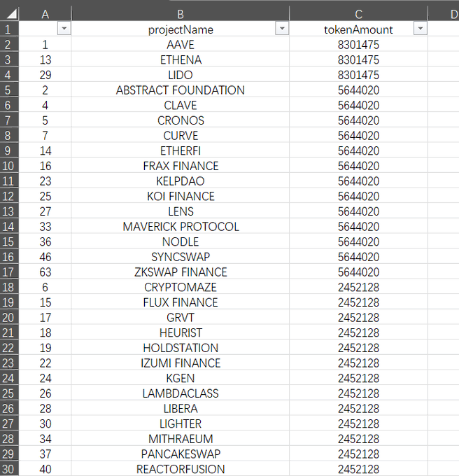Select column D header
459x476 pixels.
point(444,14)
